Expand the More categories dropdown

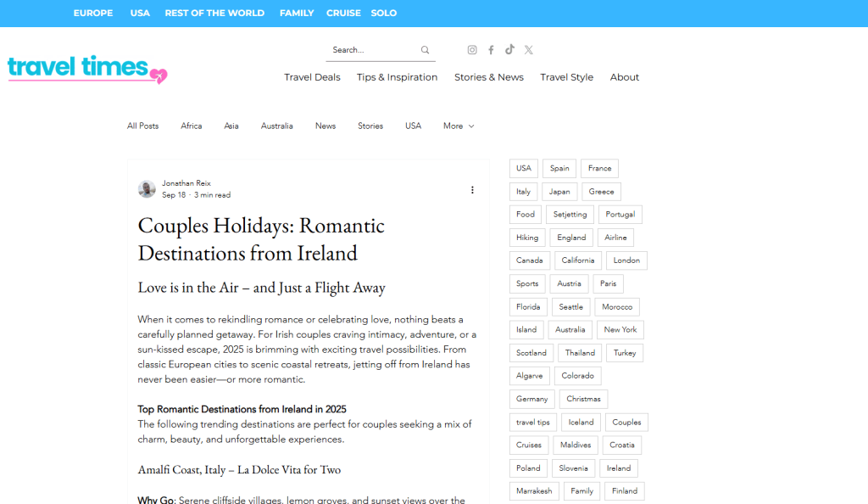tap(458, 126)
